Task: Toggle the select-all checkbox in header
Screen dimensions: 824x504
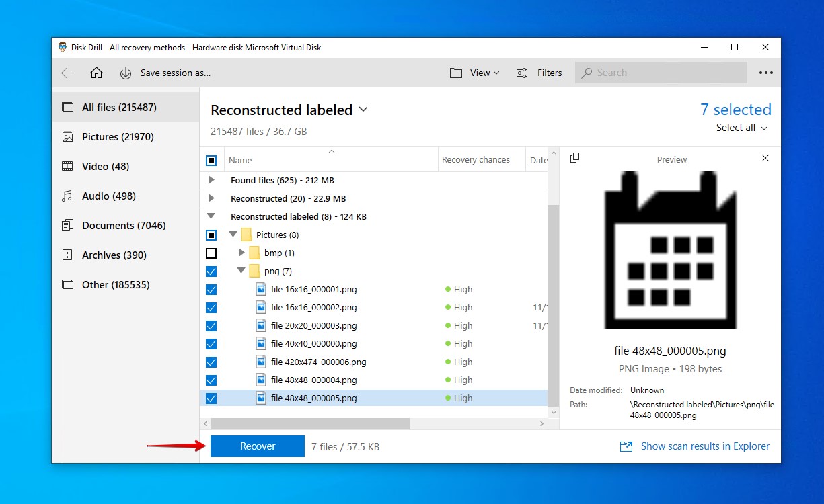Action: (x=211, y=160)
